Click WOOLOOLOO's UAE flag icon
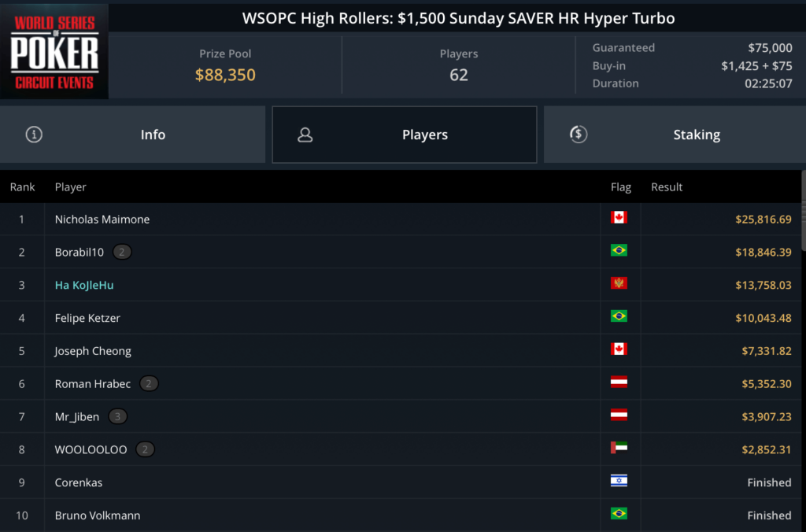The image size is (806, 532). 619,449
